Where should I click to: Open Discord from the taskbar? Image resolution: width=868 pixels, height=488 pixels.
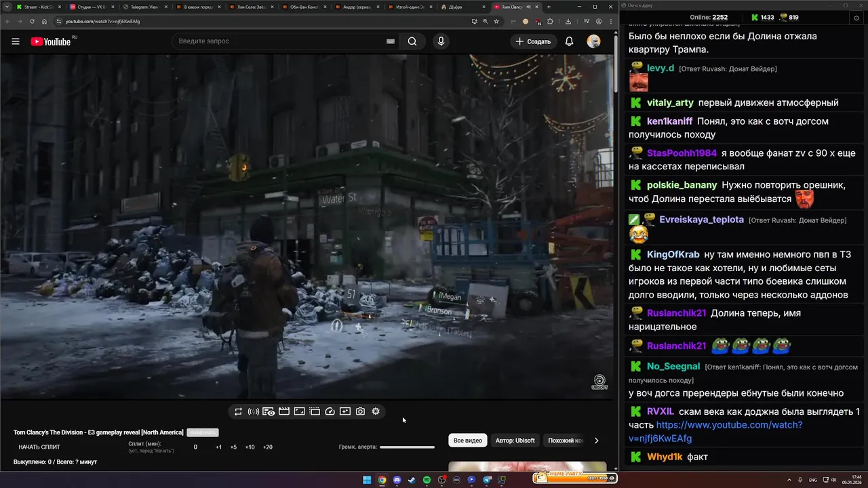coord(397,480)
